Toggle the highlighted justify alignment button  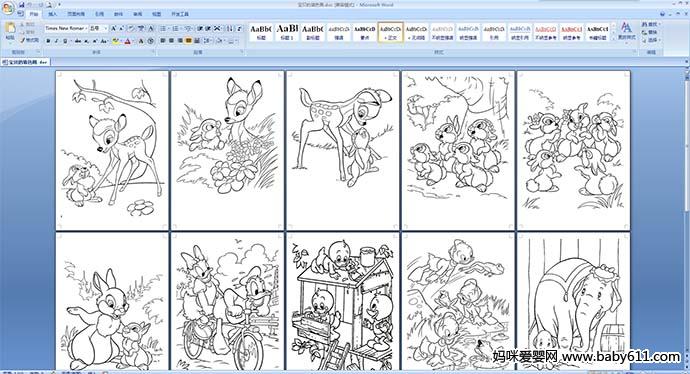[188, 40]
